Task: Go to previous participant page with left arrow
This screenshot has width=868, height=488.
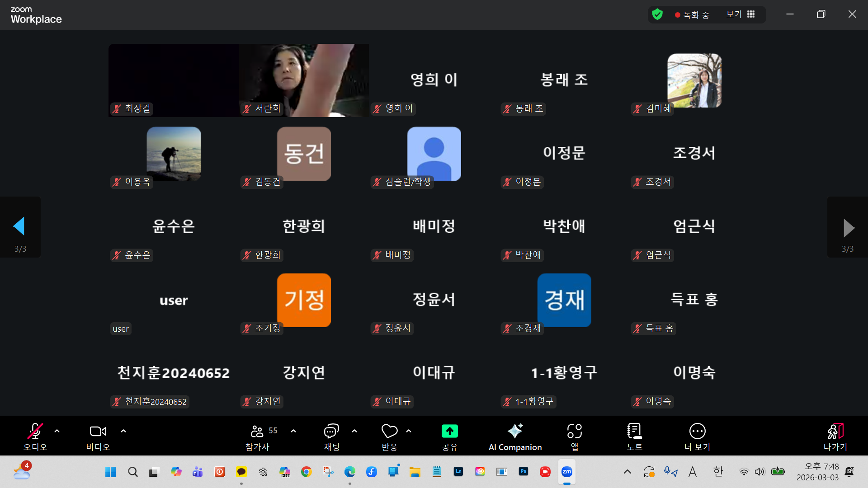Action: tap(19, 226)
